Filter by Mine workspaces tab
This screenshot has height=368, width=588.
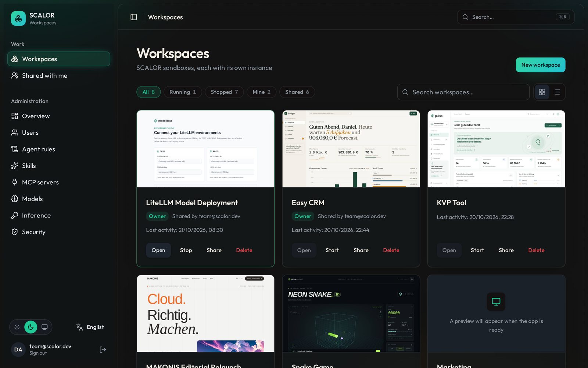261,92
